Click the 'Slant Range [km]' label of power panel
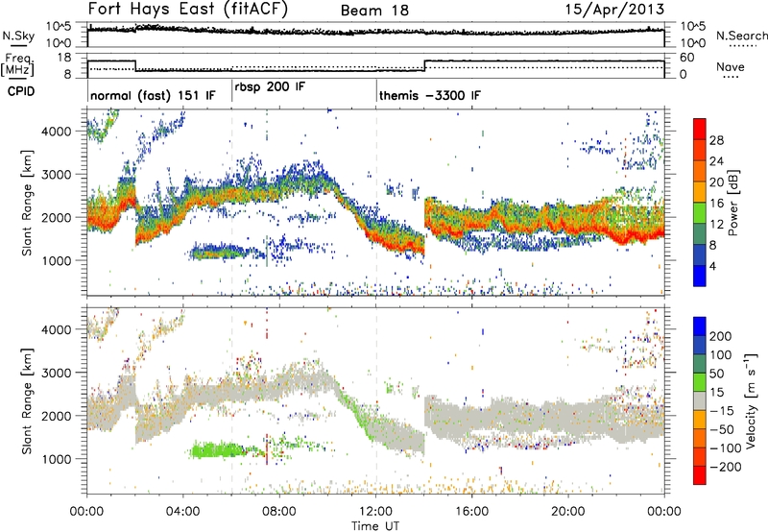 [x=27, y=203]
